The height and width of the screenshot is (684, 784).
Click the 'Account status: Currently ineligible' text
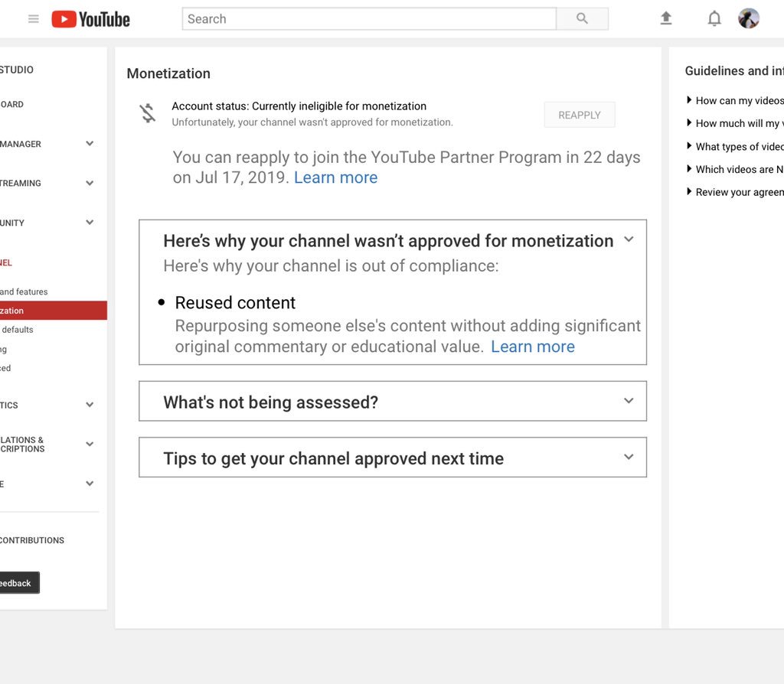coord(299,106)
